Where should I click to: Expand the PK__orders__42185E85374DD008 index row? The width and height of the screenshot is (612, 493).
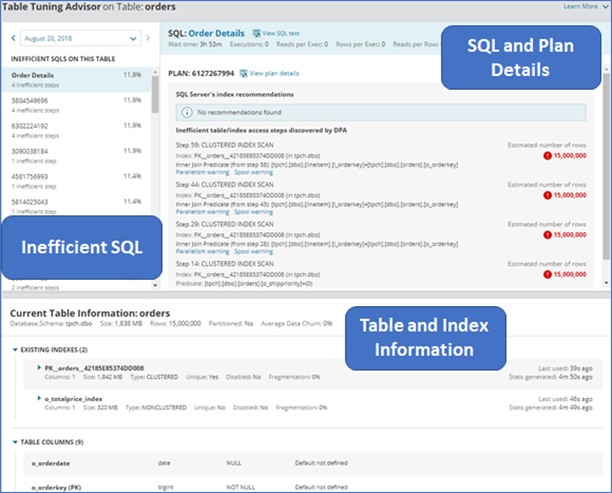(x=39, y=367)
